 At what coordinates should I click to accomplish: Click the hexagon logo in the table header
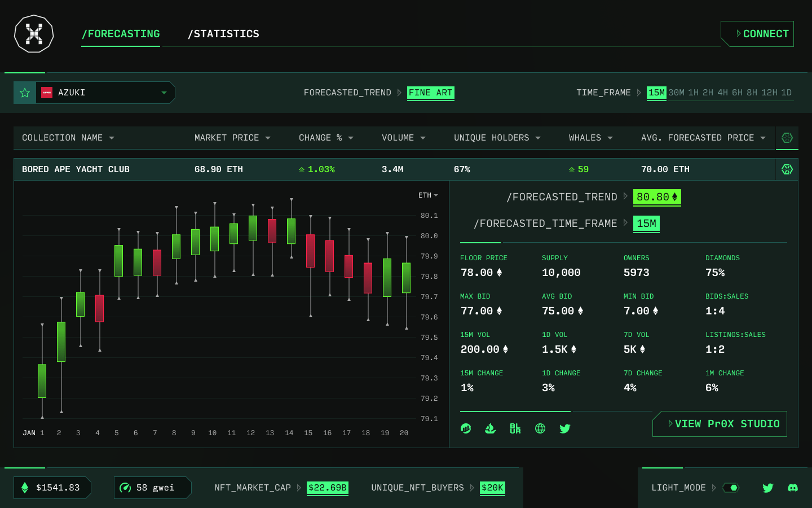click(787, 137)
